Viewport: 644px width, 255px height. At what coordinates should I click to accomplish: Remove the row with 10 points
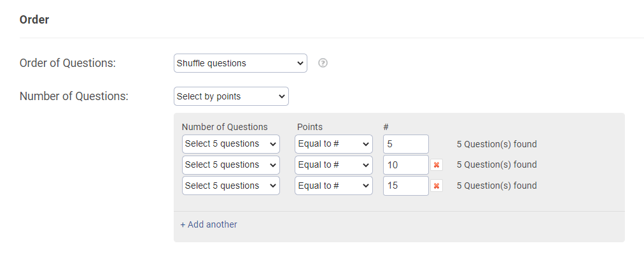tap(437, 165)
